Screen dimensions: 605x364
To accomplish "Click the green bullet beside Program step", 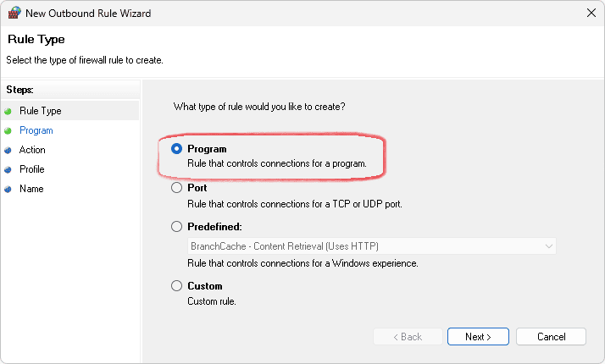I will [x=8, y=130].
